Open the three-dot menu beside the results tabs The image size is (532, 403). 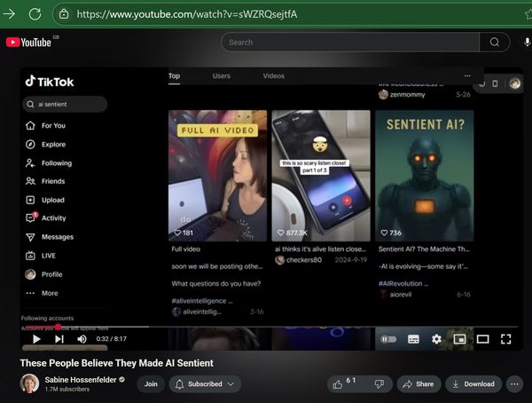pyautogui.click(x=467, y=75)
